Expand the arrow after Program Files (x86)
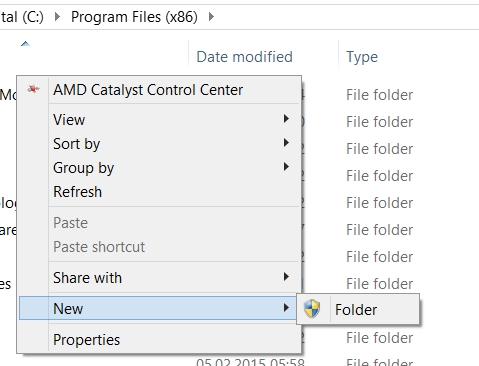 click(x=211, y=16)
